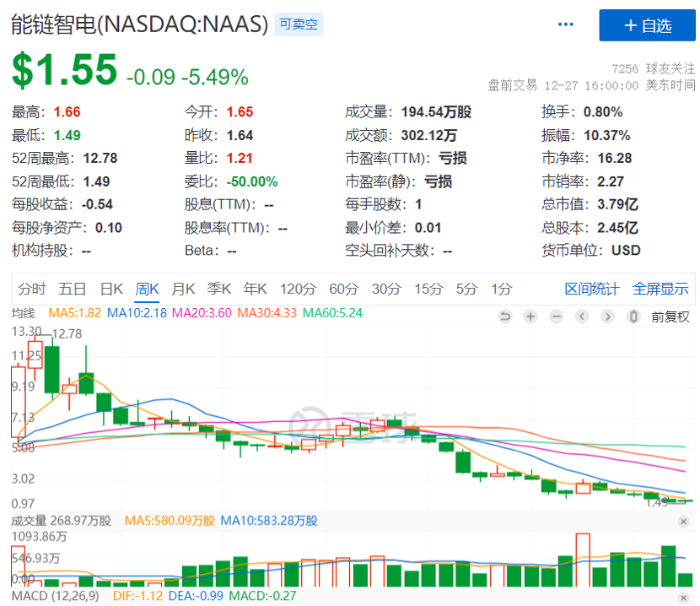The image size is (700, 606).
Task: Toggle the candlestick style icon
Action: tap(633, 317)
